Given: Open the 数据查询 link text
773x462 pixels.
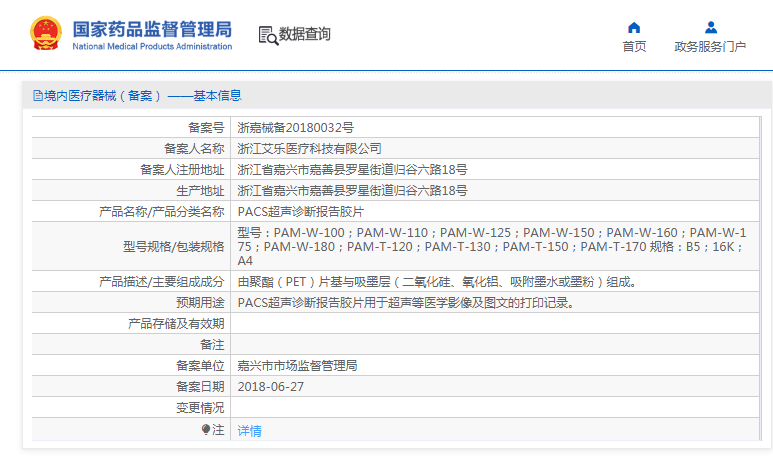Looking at the screenshot, I should click(x=305, y=34).
